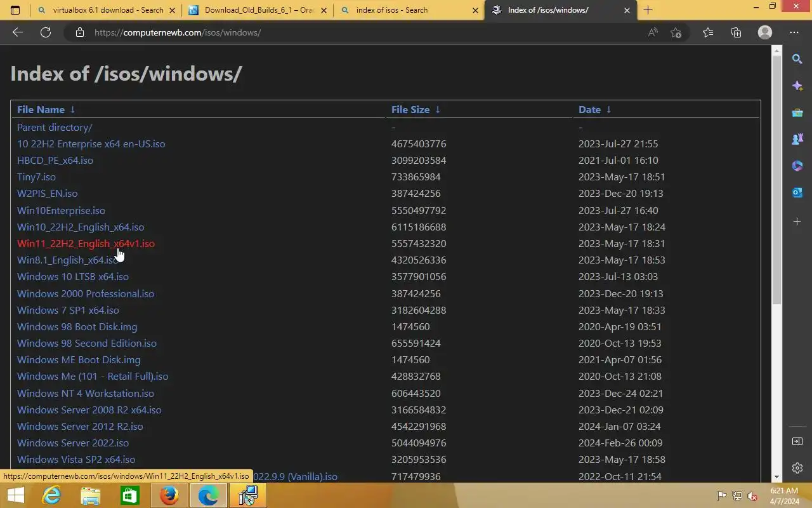Viewport: 812px width, 508px height.
Task: Open the Favorites list icon
Action: 708,32
